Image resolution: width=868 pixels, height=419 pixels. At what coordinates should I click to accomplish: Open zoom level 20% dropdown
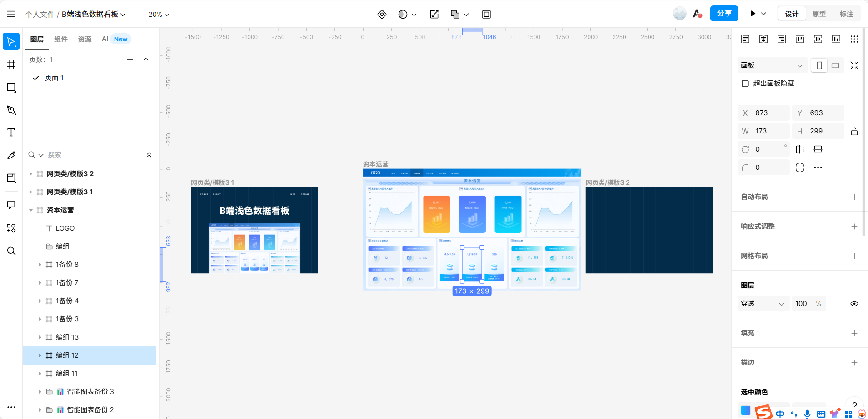pyautogui.click(x=159, y=15)
